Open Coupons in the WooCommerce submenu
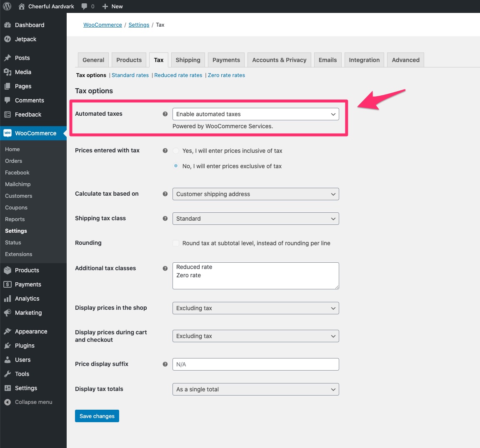Viewport: 480px width, 448px height. coord(16,208)
